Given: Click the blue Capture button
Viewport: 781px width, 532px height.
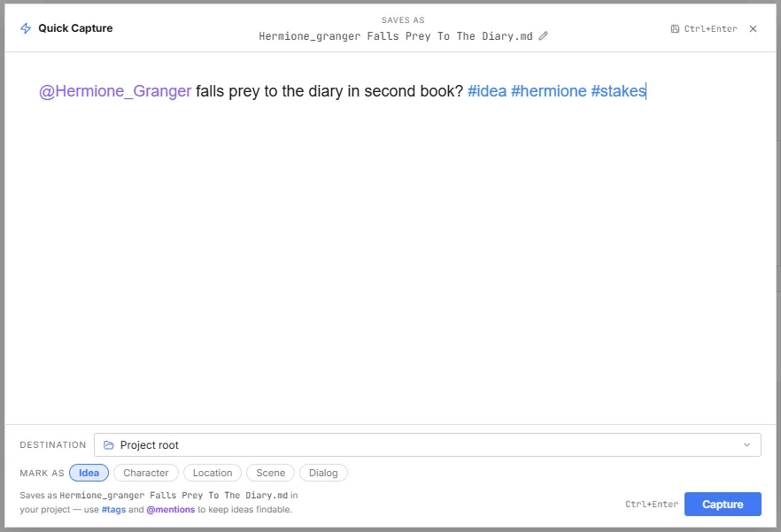Looking at the screenshot, I should pyautogui.click(x=723, y=504).
